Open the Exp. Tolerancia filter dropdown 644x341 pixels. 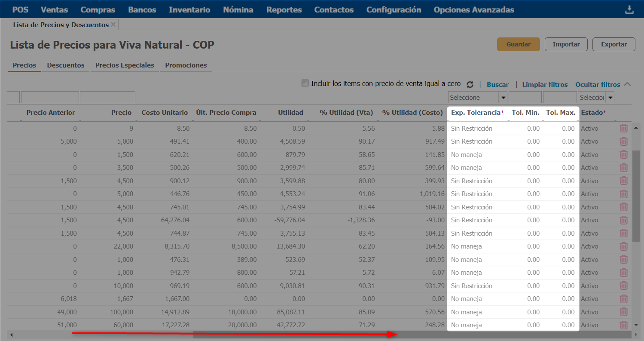[x=503, y=98]
